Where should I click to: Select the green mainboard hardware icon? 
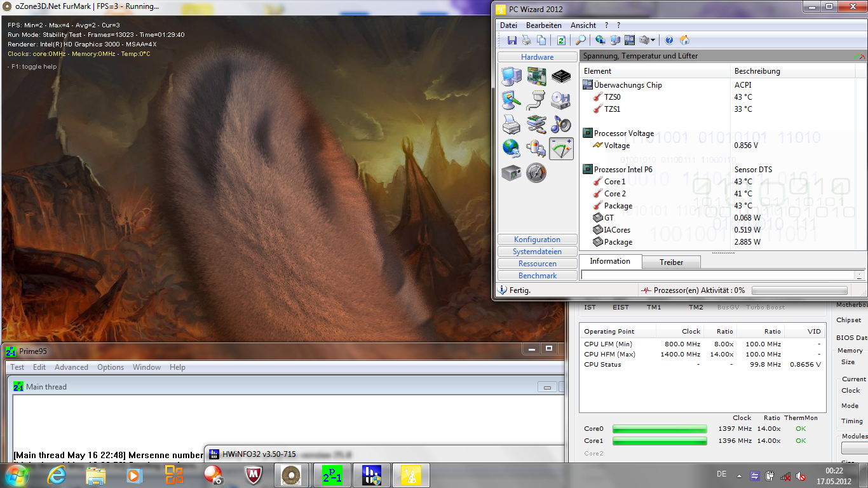pos(536,76)
